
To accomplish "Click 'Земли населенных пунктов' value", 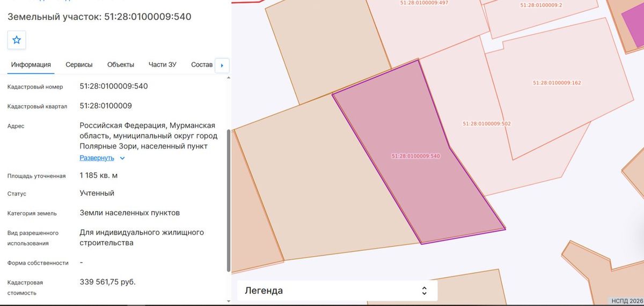I will 130,213.
